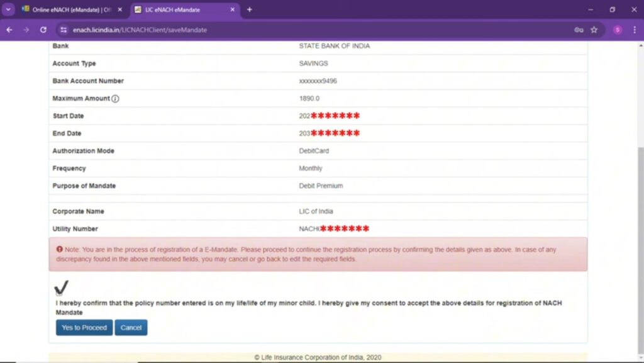Click Yes to Proceed button
Screen dimensions: 644x363
84,328
